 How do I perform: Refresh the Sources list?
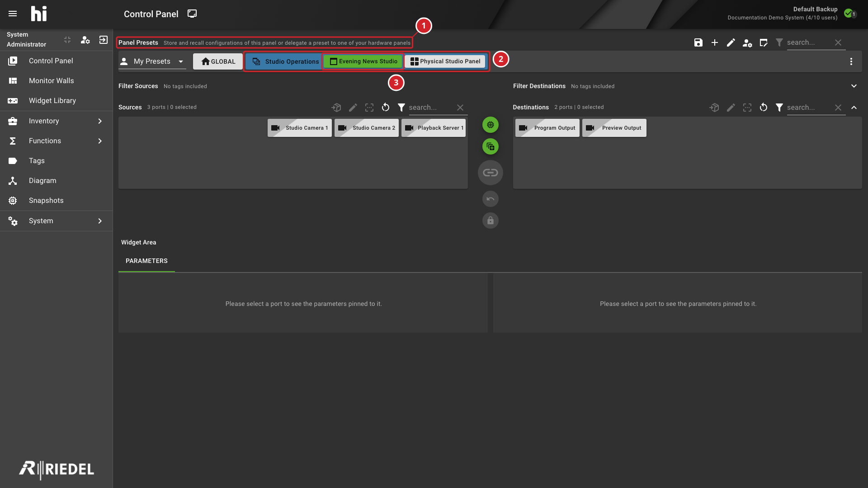click(386, 108)
